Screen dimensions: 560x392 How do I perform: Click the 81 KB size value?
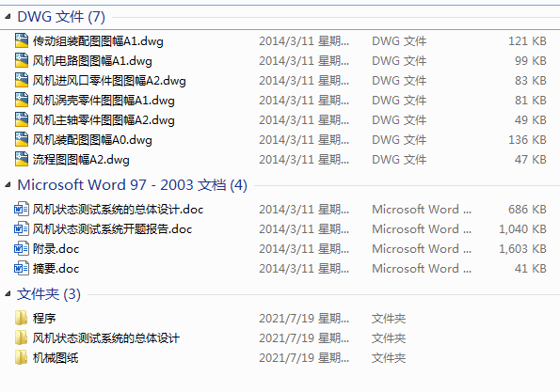[531, 101]
